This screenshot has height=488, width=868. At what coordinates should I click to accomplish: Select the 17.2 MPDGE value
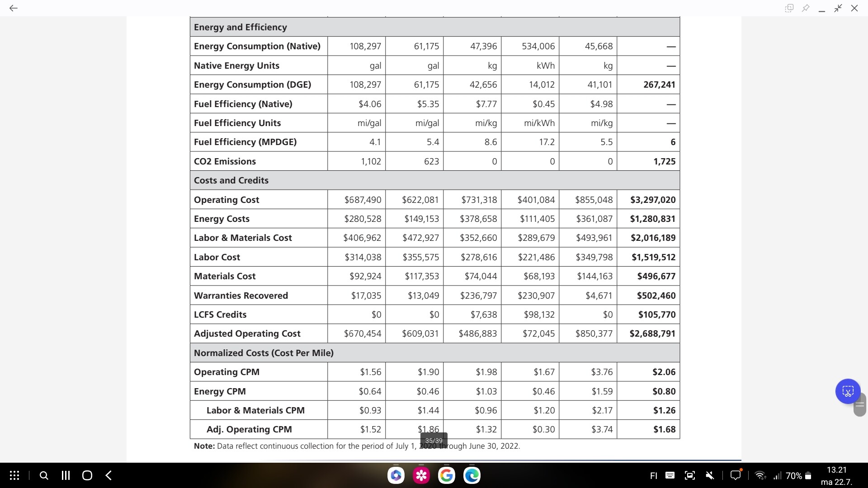point(547,142)
